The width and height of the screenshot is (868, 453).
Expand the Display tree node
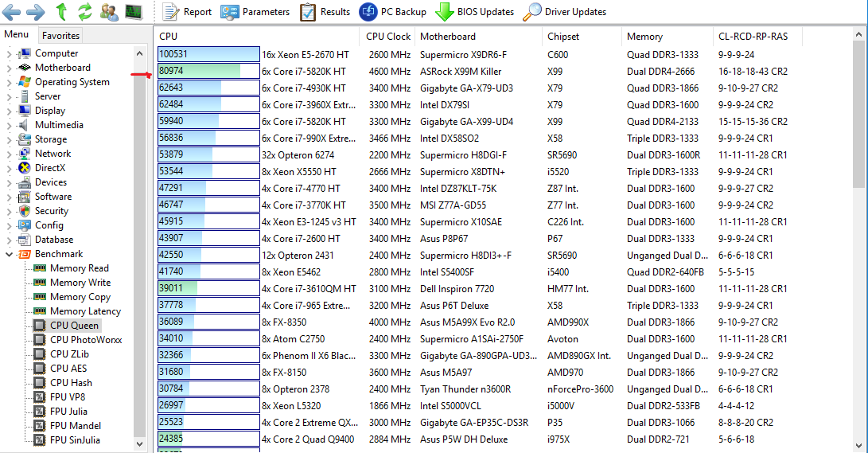tap(9, 111)
